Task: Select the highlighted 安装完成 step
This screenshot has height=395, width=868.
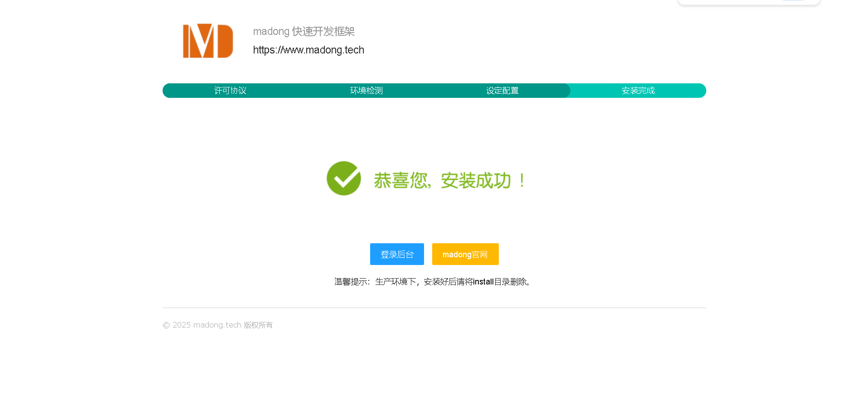Action: click(x=638, y=91)
